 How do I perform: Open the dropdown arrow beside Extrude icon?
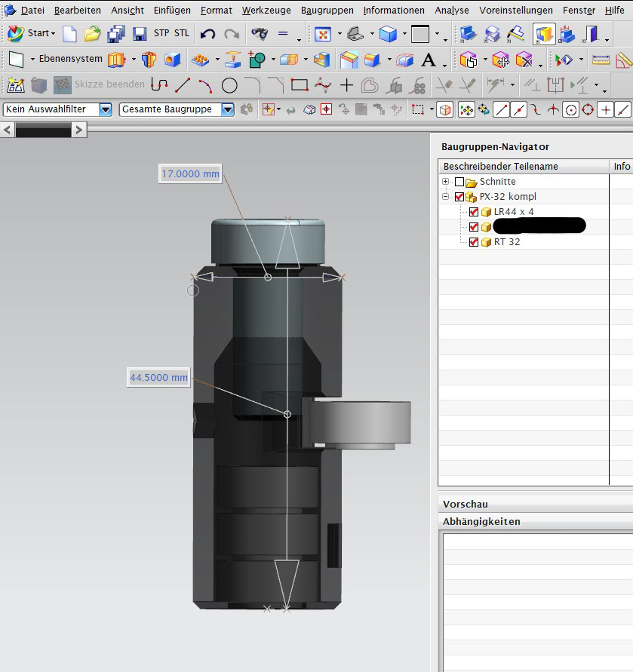click(134, 60)
